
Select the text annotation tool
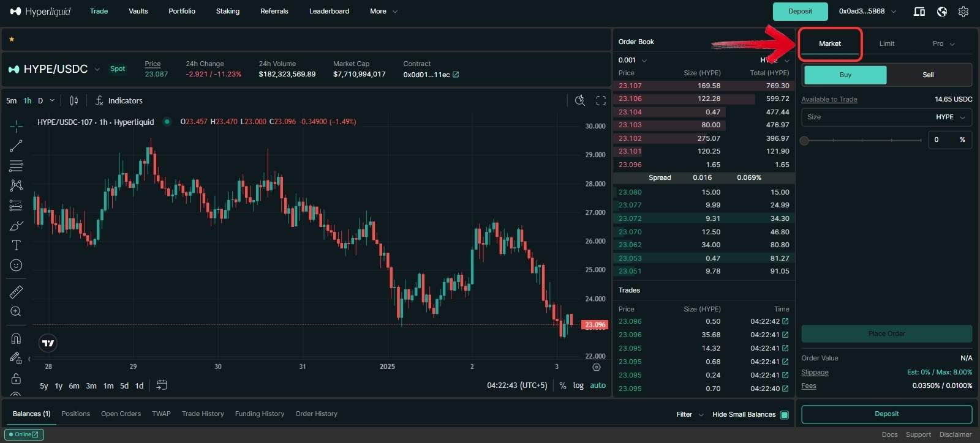coord(17,245)
